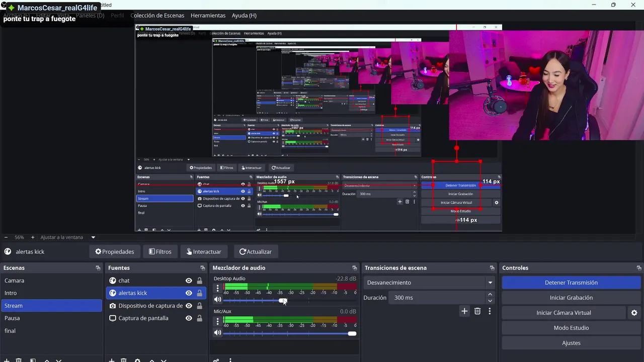This screenshot has width=644, height=362.
Task: Click the -22.8 dB Desktop Audio level
Action: click(x=346, y=279)
